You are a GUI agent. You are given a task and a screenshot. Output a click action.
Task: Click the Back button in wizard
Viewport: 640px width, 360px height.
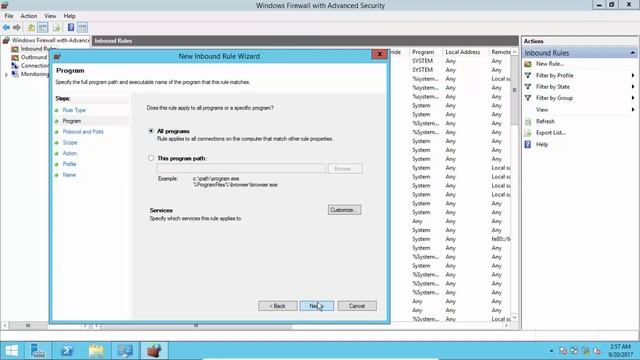pos(278,306)
